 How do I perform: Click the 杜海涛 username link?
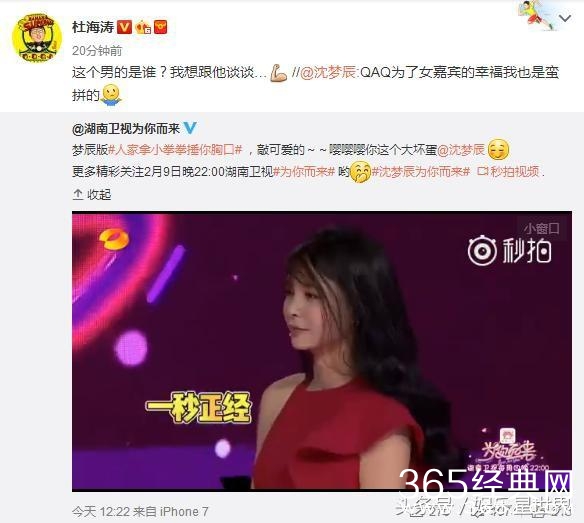(93, 27)
